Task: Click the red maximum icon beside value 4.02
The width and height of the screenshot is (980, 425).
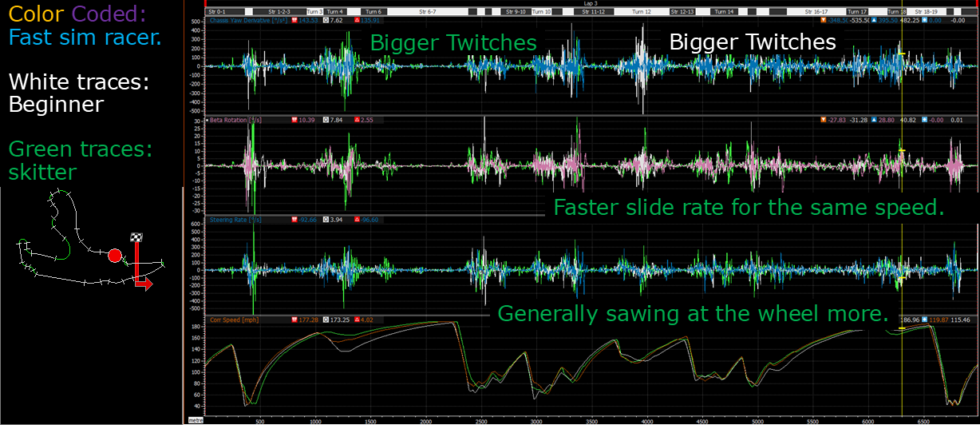Action: pos(358,320)
